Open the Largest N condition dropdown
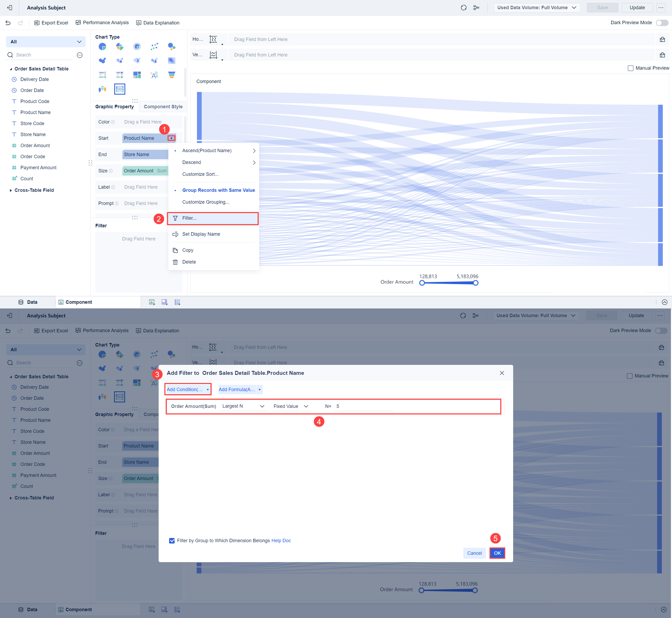 pos(243,406)
